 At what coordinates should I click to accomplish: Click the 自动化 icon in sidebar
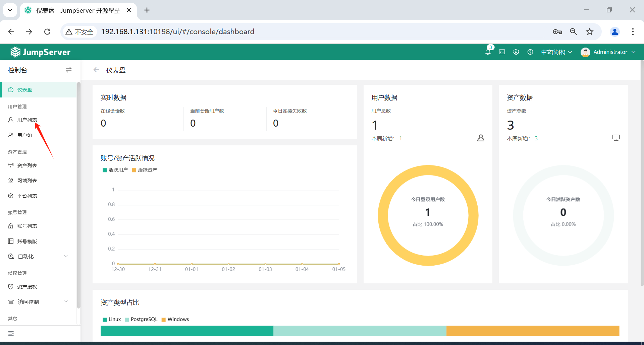tap(11, 256)
